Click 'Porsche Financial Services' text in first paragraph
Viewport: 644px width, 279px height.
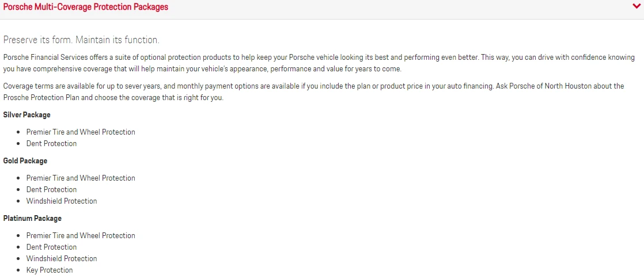(41, 58)
